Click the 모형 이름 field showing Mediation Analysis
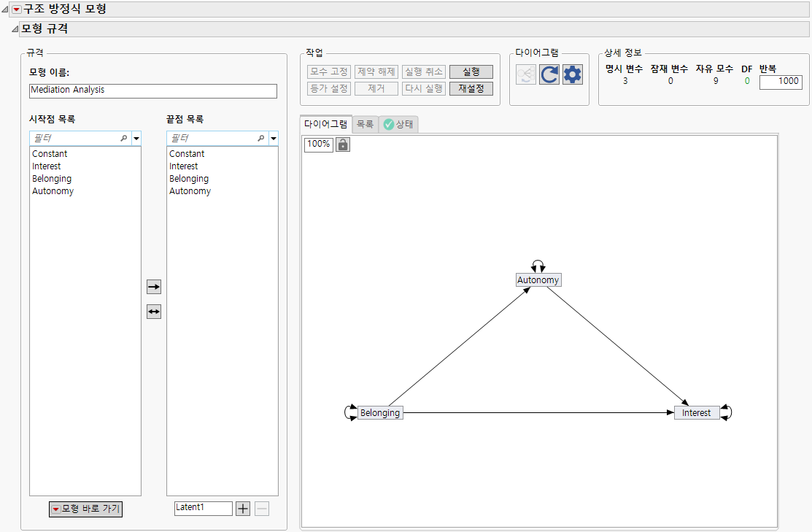Screen dimensions: 812x532 (152, 91)
